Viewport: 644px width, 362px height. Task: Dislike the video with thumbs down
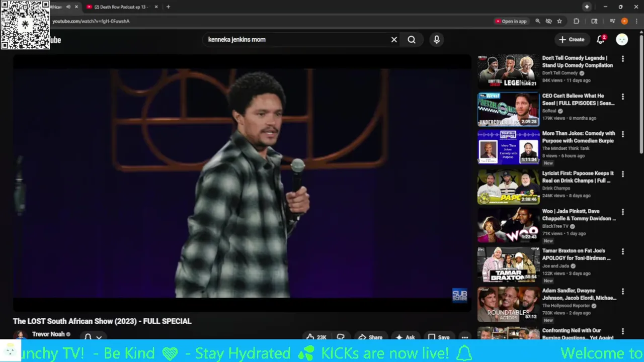[341, 337]
